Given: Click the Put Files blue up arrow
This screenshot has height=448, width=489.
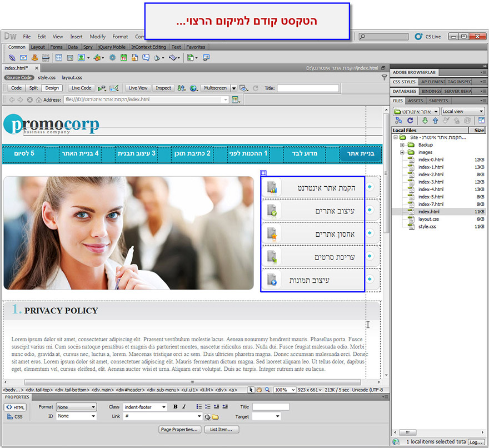Looking at the screenshot, I should pos(435,121).
